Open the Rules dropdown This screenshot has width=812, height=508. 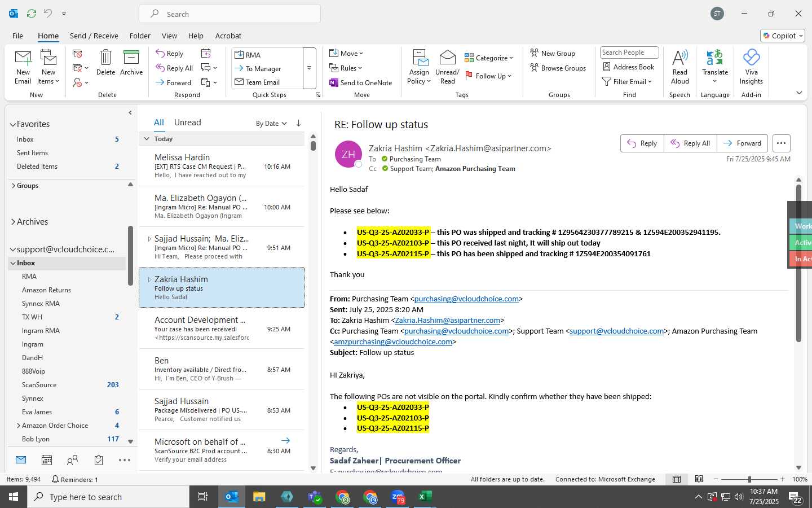346,68
